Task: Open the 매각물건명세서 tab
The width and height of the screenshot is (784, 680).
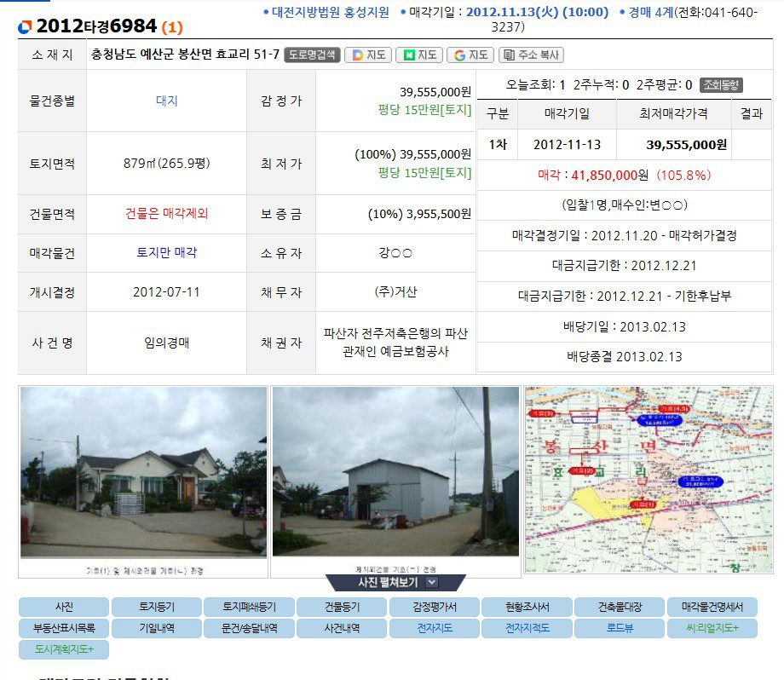Action: [x=712, y=608]
